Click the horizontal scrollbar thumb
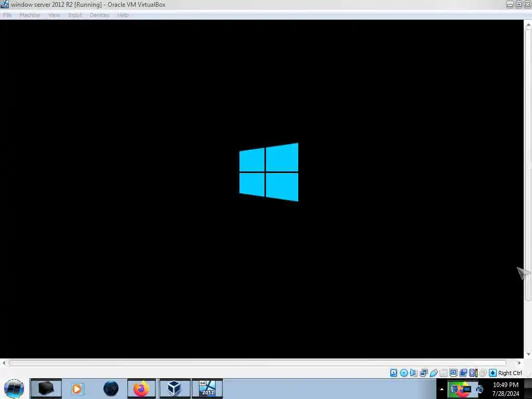Viewport: 532px width, 399px height. (258, 363)
